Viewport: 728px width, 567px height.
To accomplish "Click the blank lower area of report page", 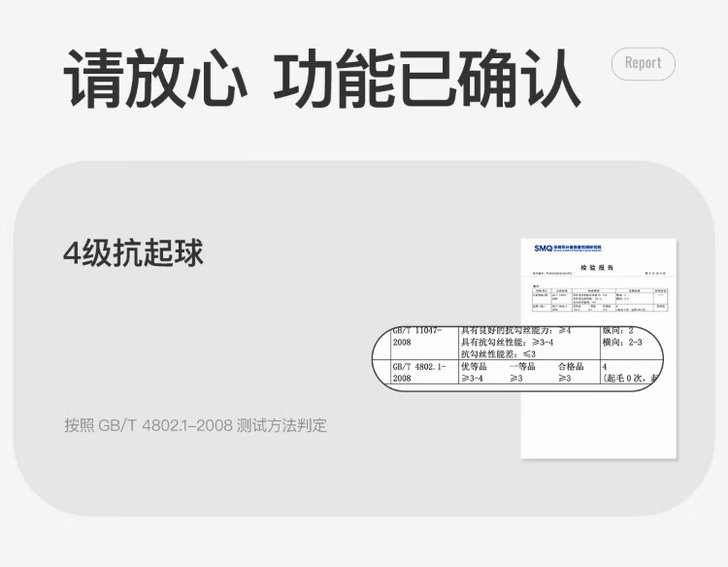I will coord(598,427).
